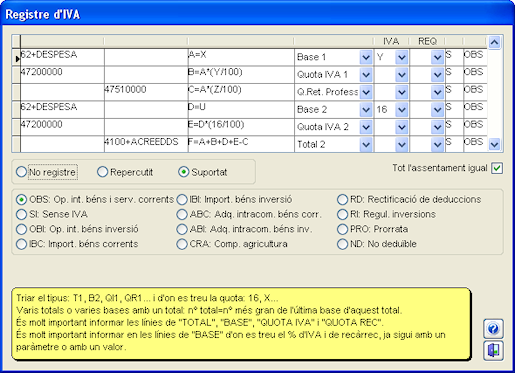
Task: Click the formula cell C=A*(Z/100)
Action: [241, 92]
